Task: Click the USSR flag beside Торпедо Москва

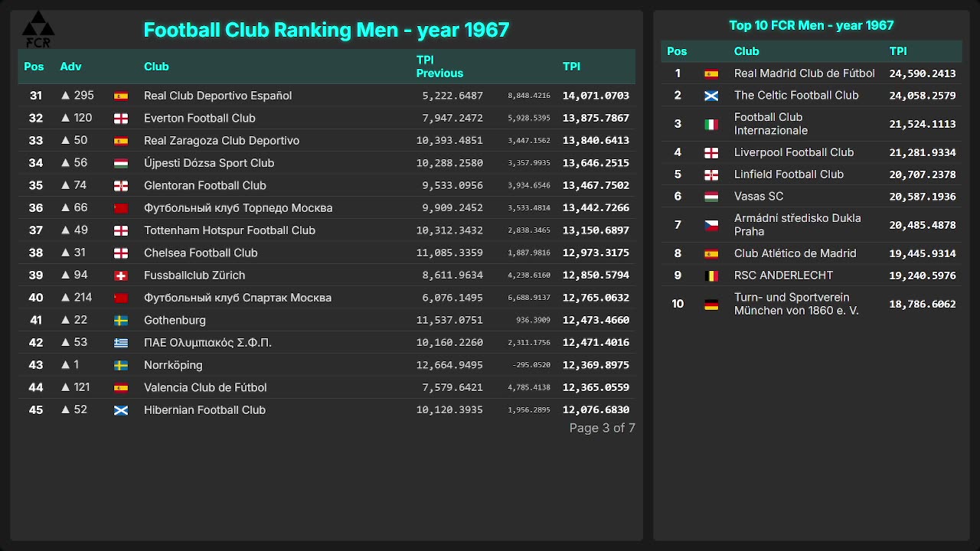Action: tap(121, 208)
